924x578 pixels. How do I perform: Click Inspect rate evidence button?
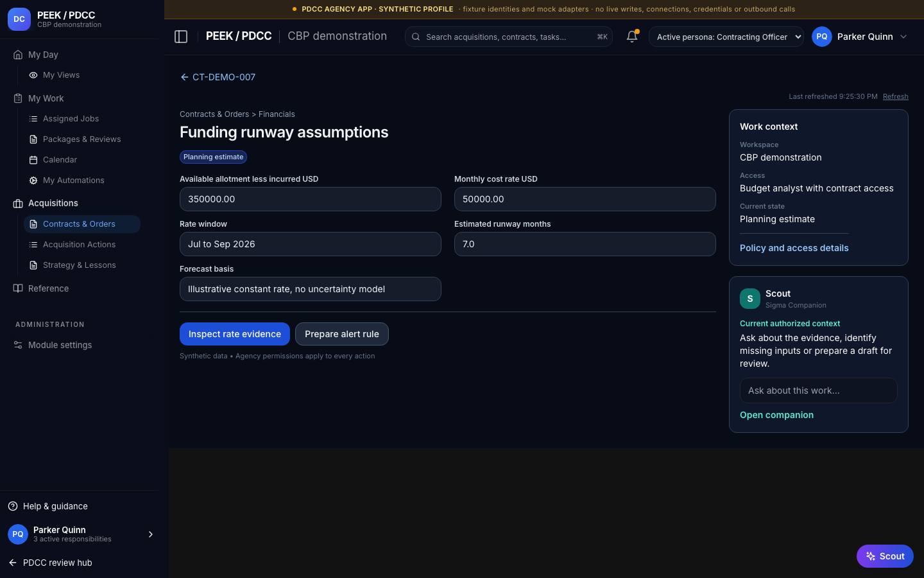pyautogui.click(x=235, y=334)
